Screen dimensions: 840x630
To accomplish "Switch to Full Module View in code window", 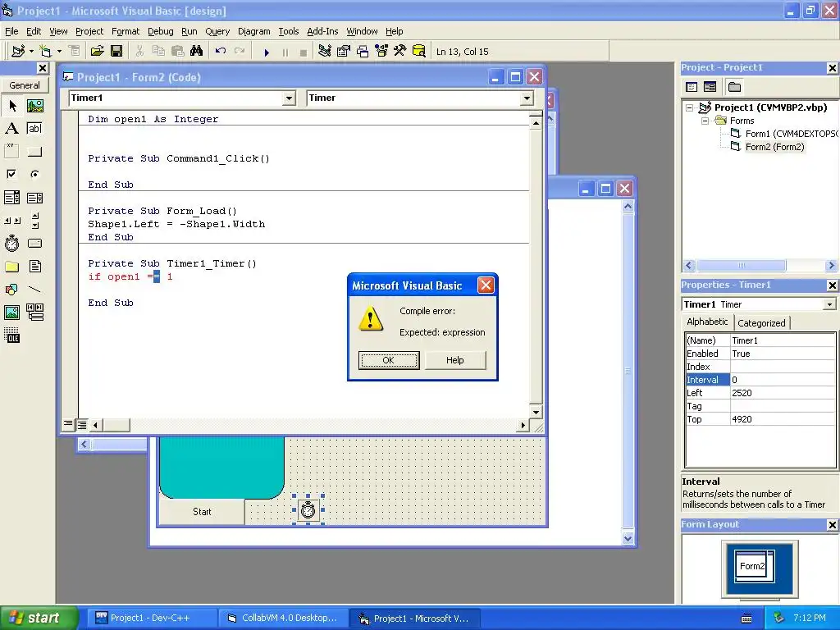I will coord(81,425).
